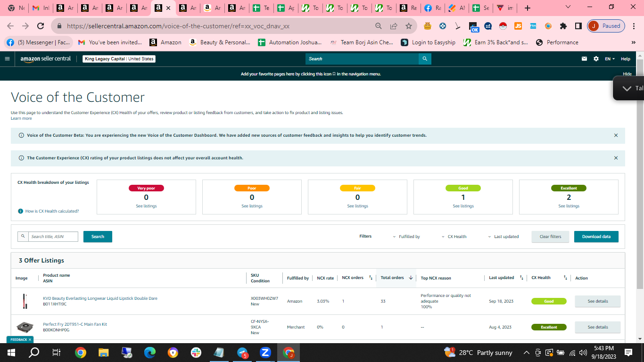The height and width of the screenshot is (362, 644).
Task: Click the zoom magnifier icon in the address bar
Action: pos(379,26)
